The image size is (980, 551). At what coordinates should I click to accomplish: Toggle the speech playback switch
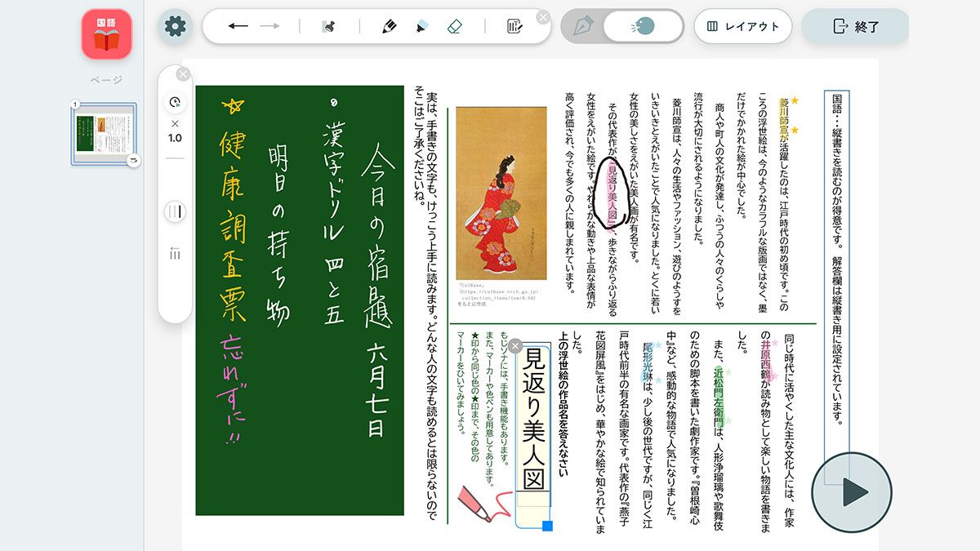(x=644, y=25)
